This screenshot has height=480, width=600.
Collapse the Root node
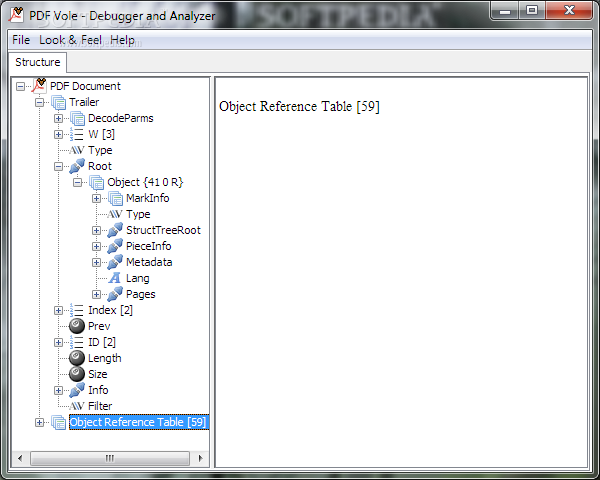(58, 167)
